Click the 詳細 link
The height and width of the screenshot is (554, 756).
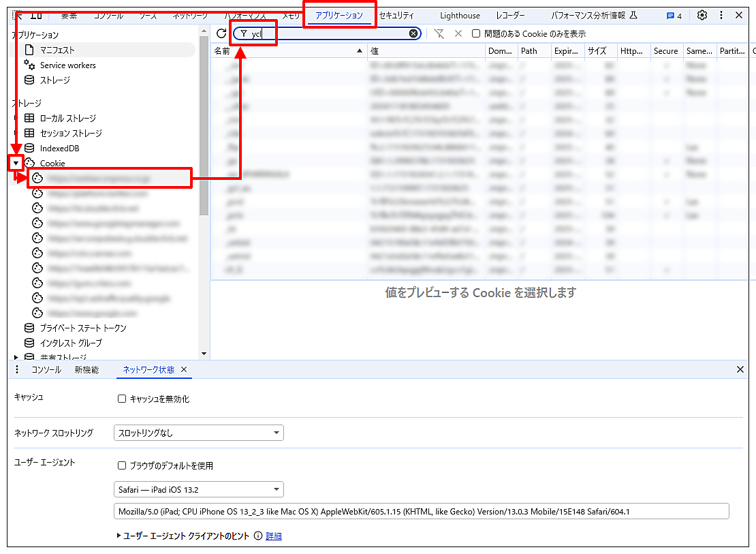coord(274,536)
